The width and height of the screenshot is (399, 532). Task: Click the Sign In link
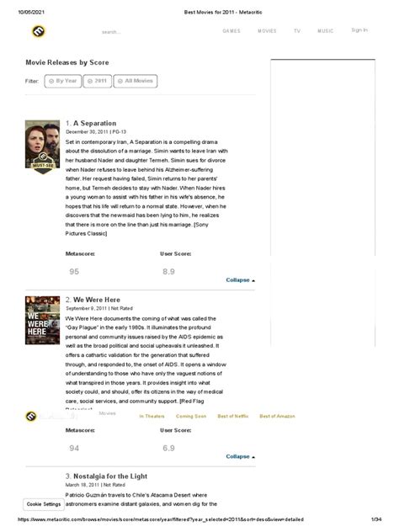coord(359,30)
